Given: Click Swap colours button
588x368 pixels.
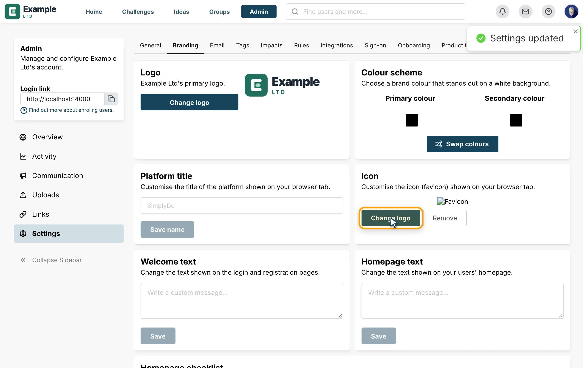Looking at the screenshot, I should [462, 144].
